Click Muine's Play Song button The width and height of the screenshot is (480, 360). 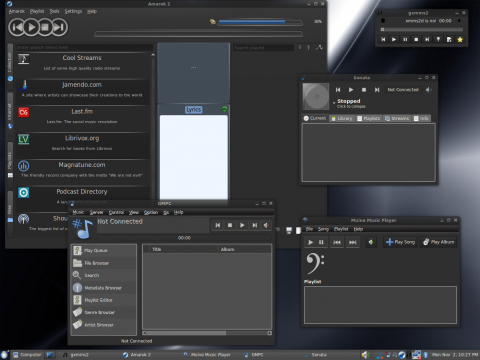400,242
